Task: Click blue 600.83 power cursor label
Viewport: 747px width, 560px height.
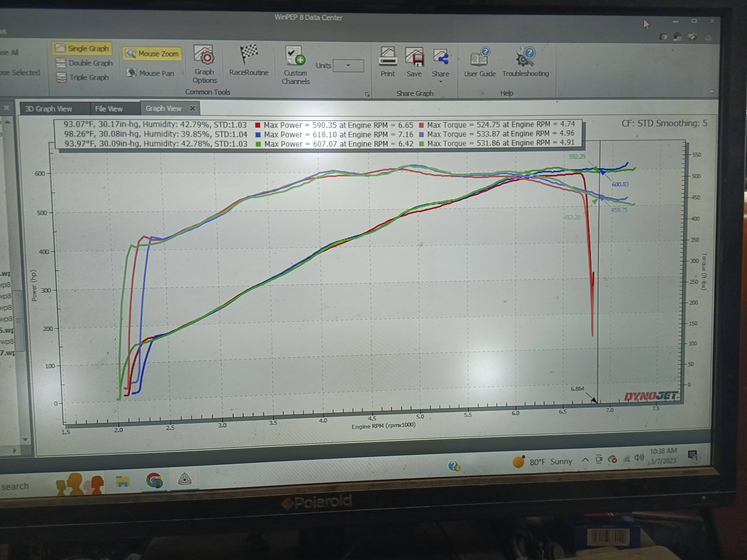Action: 620,184
